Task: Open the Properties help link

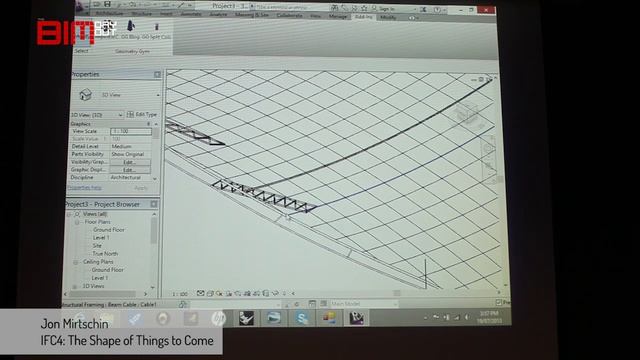Action: 84,188
